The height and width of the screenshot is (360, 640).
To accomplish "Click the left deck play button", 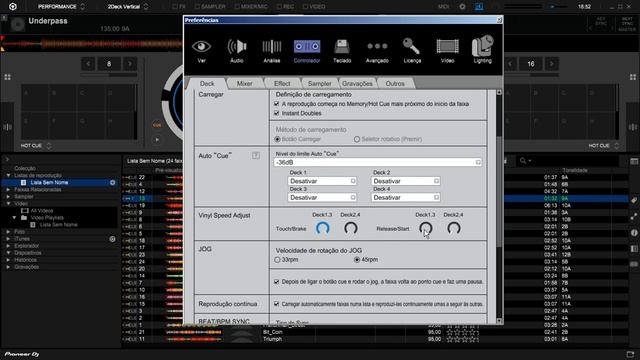I will tap(157, 140).
